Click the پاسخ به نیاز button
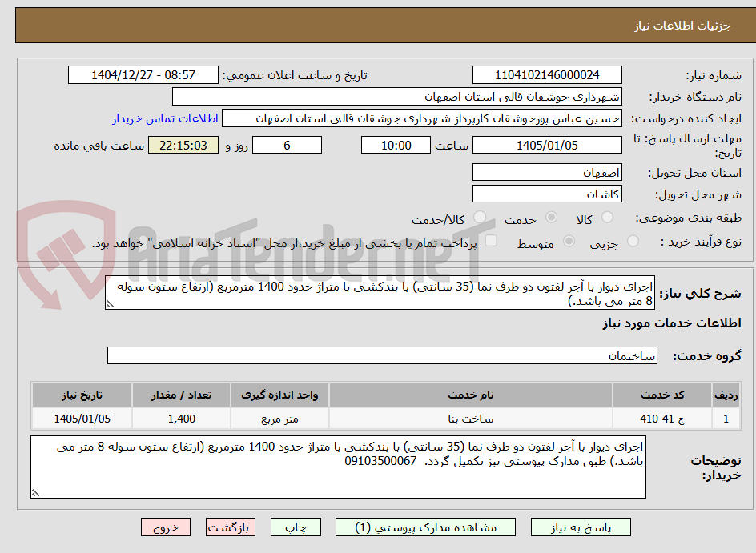Screen dimensions: 756x553 point(581,527)
